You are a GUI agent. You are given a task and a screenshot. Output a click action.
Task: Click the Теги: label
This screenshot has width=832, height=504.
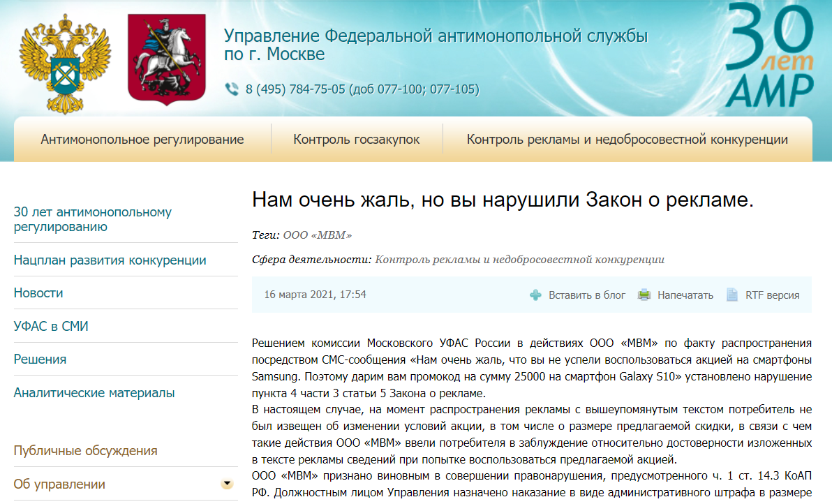266,235
